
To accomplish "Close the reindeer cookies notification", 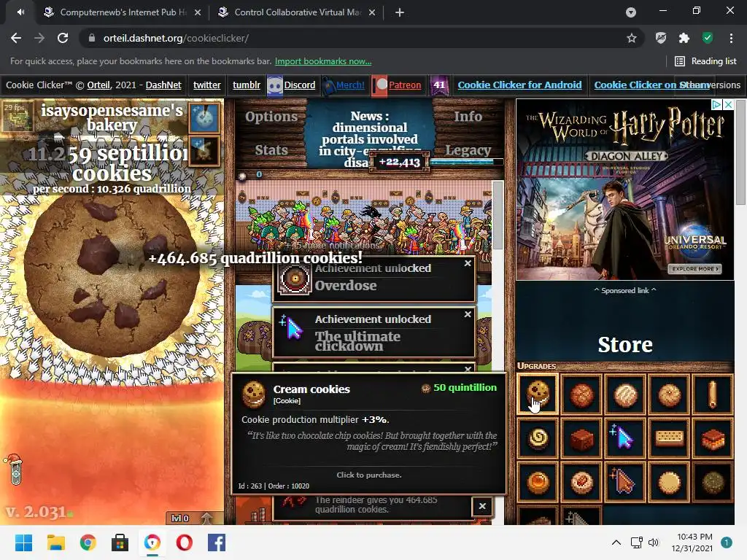I will pyautogui.click(x=482, y=506).
